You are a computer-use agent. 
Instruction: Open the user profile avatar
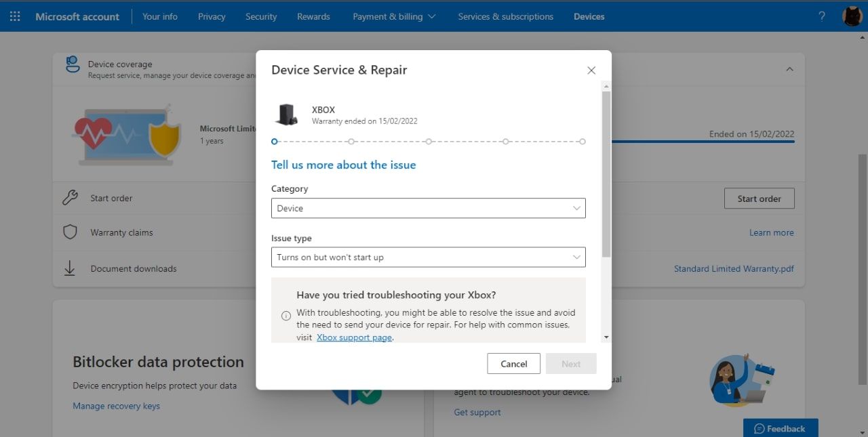(852, 16)
